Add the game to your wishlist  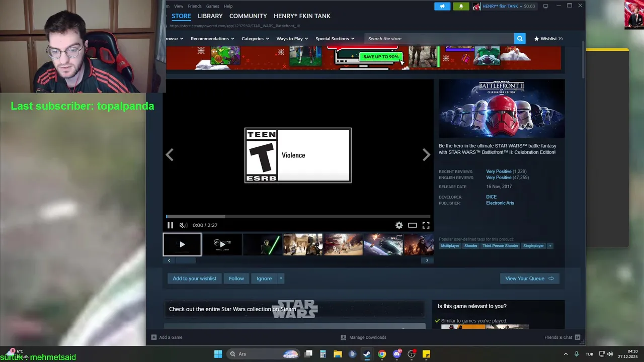194,279
